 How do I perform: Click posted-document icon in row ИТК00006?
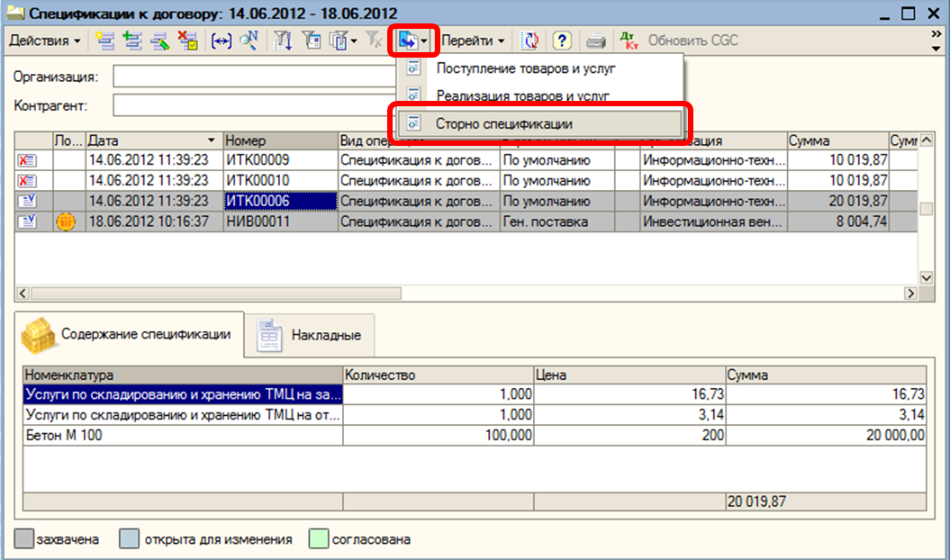[27, 201]
